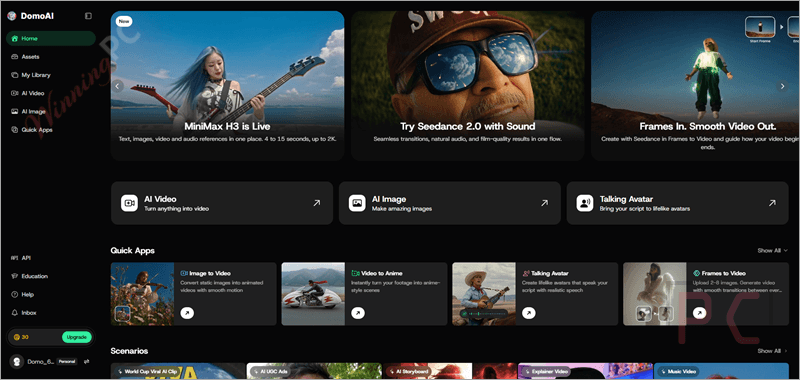
Task: Launch Image to Video with its arrow button
Action: coord(187,313)
